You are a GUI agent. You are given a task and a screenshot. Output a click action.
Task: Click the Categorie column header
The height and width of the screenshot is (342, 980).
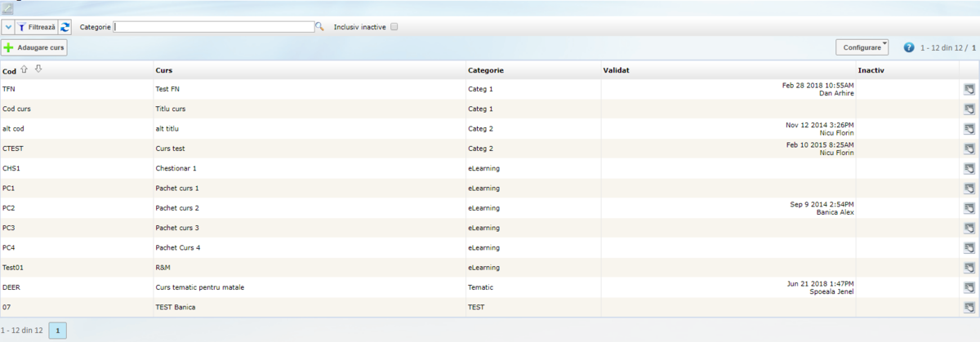(485, 71)
